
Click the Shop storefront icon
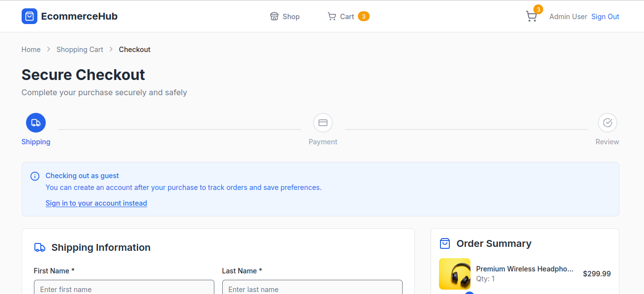[274, 17]
